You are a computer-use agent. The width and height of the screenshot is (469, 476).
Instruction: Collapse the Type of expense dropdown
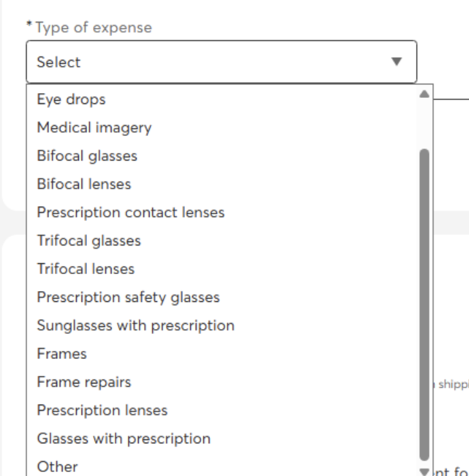pyautogui.click(x=221, y=62)
